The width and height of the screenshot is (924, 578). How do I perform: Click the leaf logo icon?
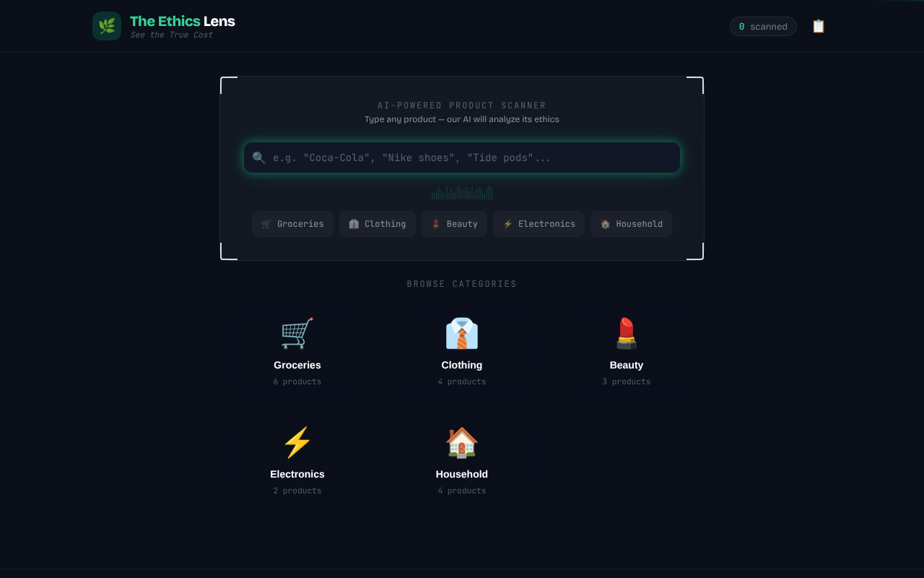click(x=106, y=25)
